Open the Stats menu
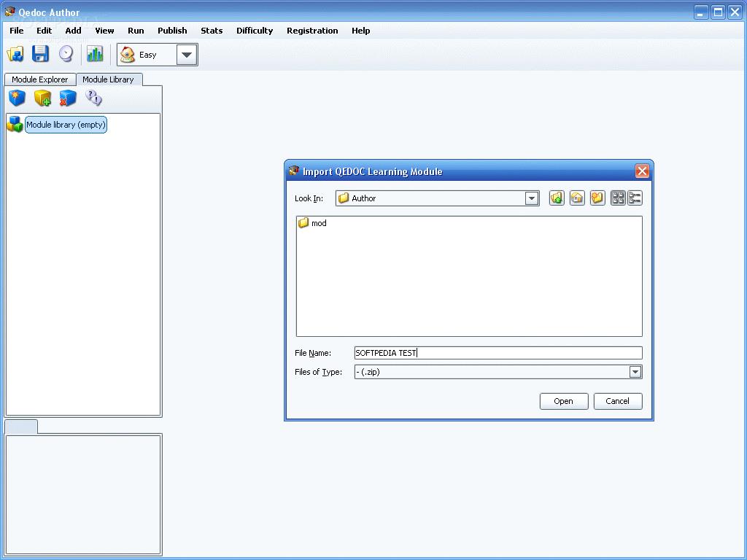 point(212,31)
